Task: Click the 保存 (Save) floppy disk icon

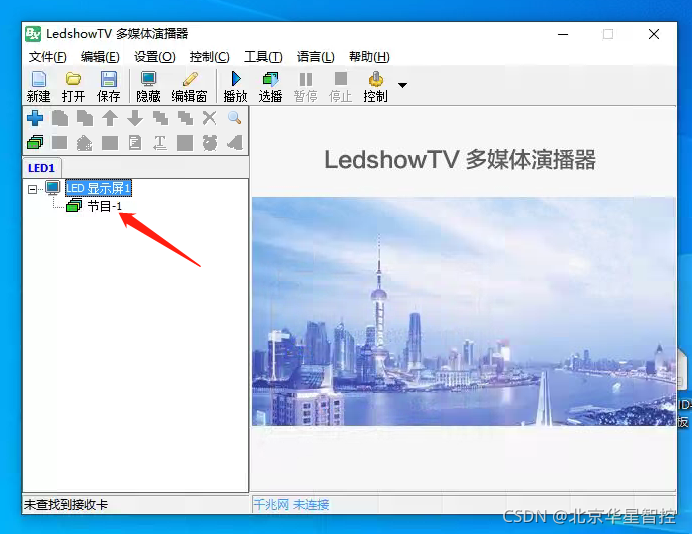Action: pos(109,86)
